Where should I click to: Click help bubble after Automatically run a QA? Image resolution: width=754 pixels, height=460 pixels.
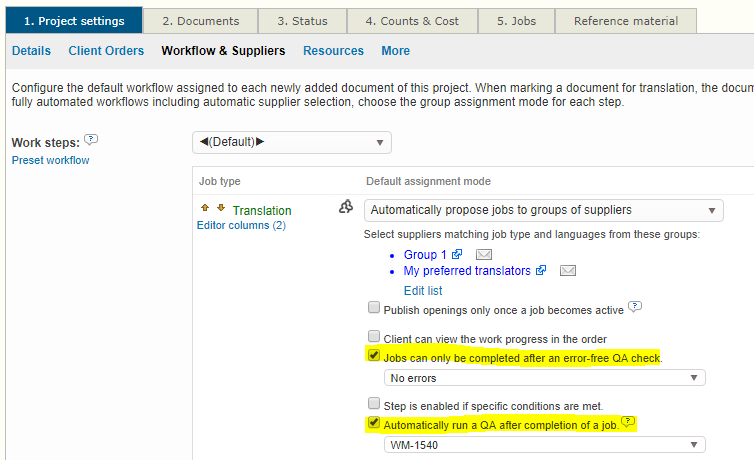point(628,422)
